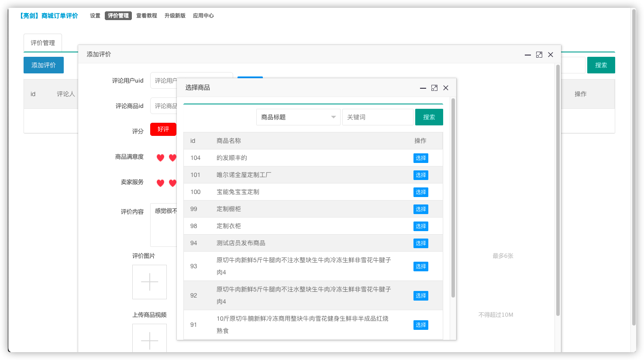Minimize the 添加评价 dialog

tap(528, 55)
